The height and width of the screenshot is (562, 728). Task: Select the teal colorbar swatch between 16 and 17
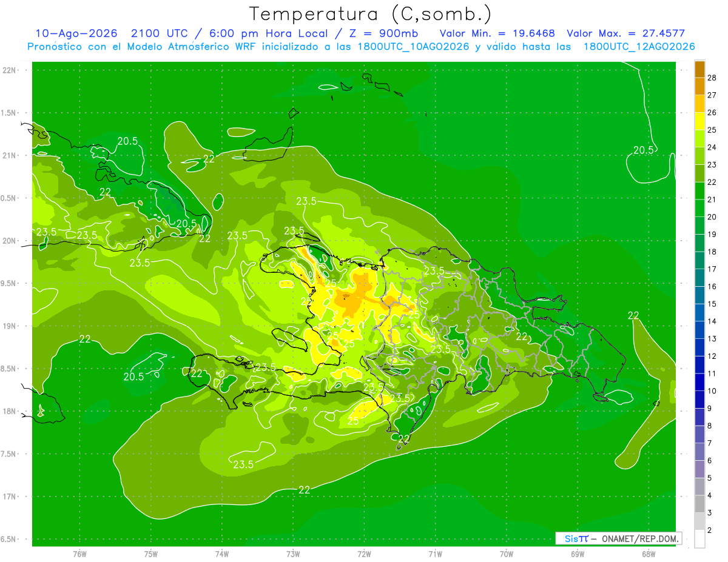point(700,278)
